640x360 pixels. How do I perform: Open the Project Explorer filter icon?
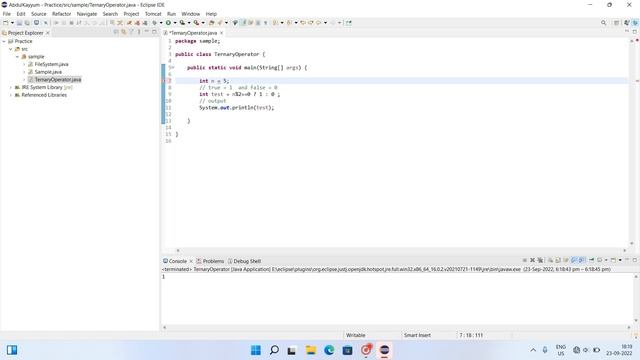pos(131,32)
